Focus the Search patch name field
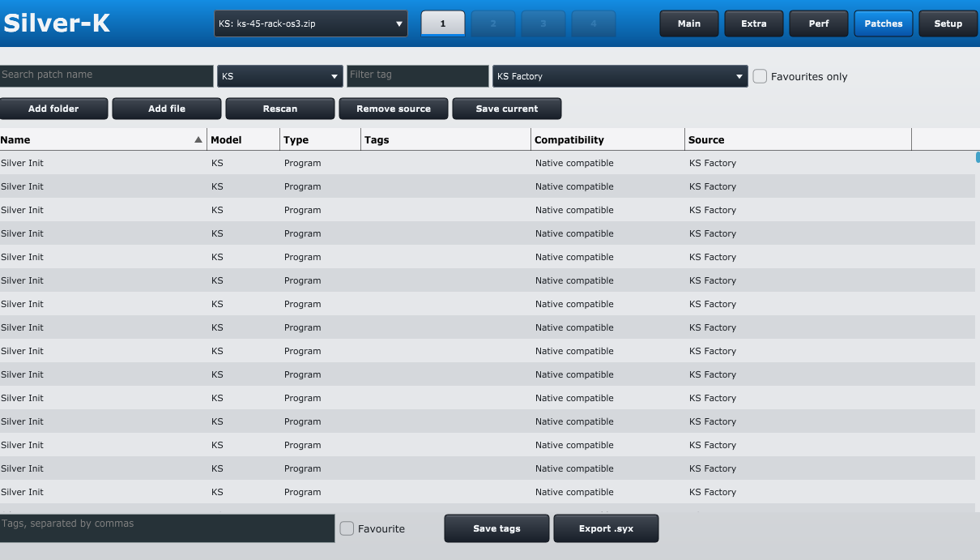Screen dimensions: 980x560 tap(106, 75)
